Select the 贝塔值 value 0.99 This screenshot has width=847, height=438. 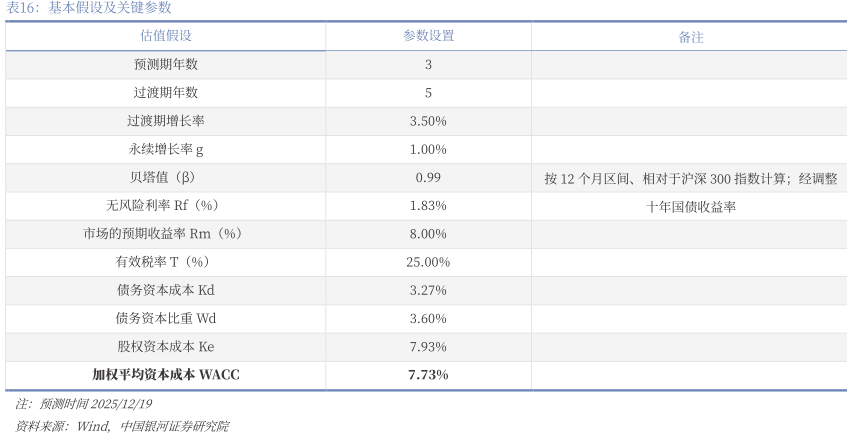428,177
